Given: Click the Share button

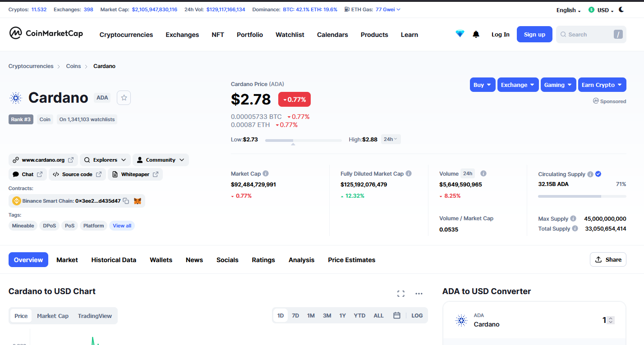Looking at the screenshot, I should tap(608, 259).
